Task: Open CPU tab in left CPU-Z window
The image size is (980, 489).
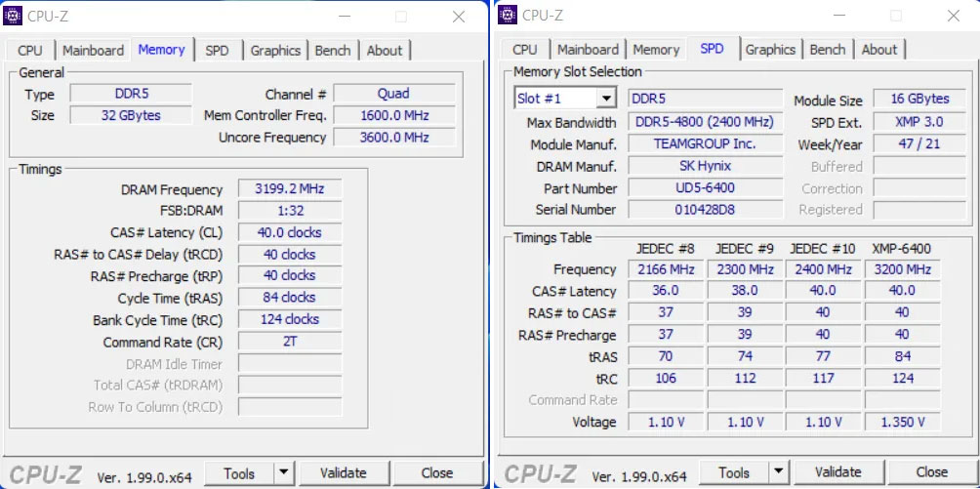Action: pyautogui.click(x=30, y=50)
